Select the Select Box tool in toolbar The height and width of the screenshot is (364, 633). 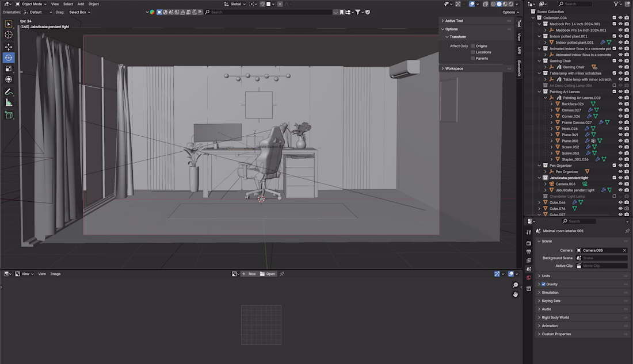coord(9,24)
